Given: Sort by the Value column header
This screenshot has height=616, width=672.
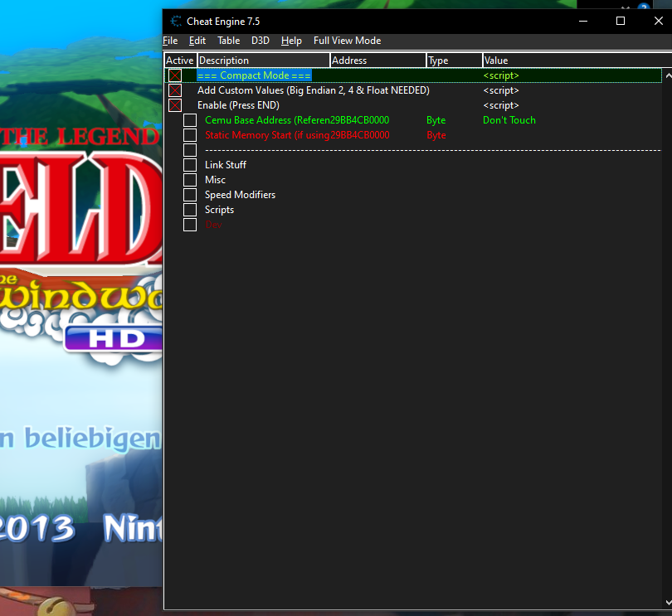Looking at the screenshot, I should pyautogui.click(x=577, y=61).
